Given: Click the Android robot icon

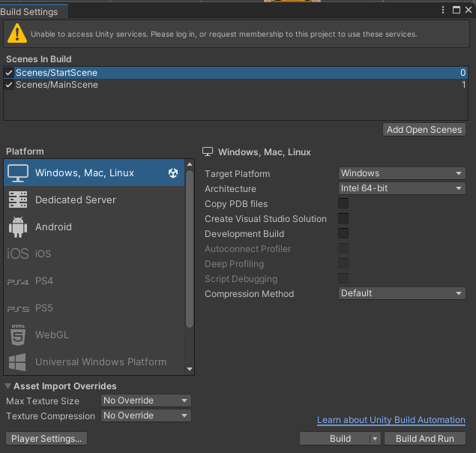Looking at the screenshot, I should click(x=18, y=227).
